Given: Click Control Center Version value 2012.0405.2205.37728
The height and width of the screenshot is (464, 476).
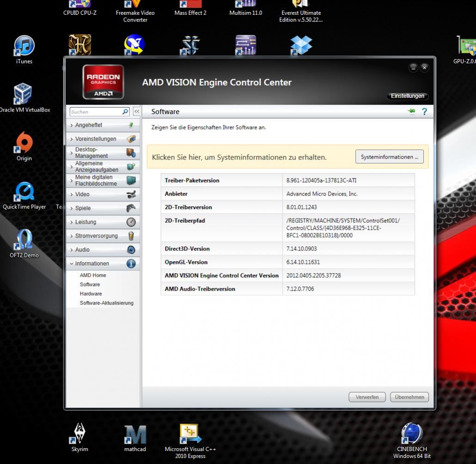Looking at the screenshot, I should [314, 275].
